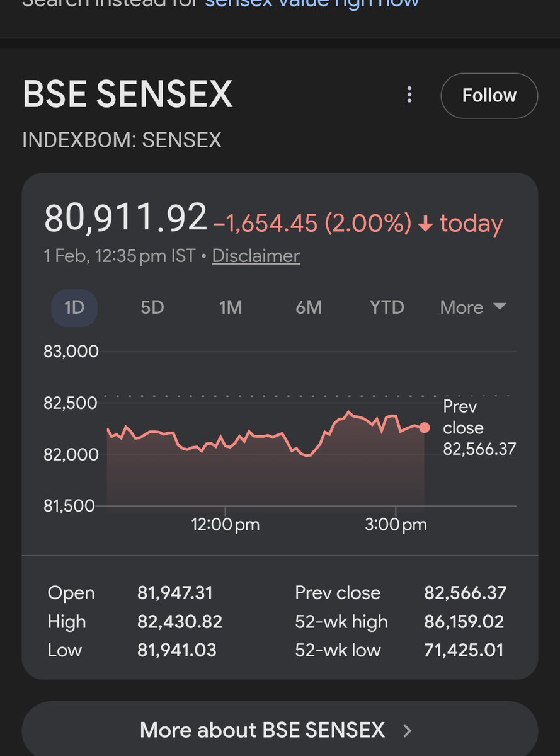Click the INDEXBOM: SENSEX ticker label
Viewport: 560px width, 756px height.
tap(122, 139)
